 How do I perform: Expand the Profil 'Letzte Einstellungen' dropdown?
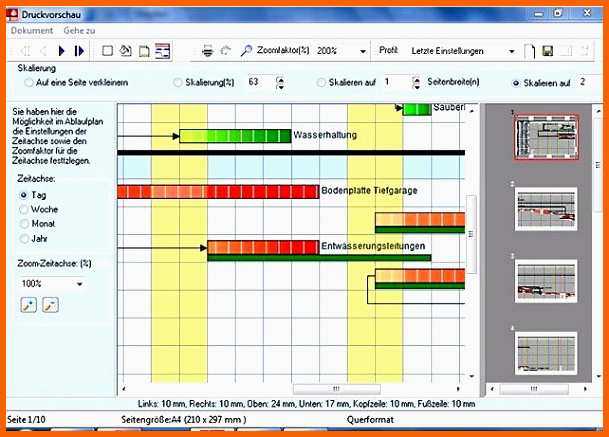click(x=512, y=51)
